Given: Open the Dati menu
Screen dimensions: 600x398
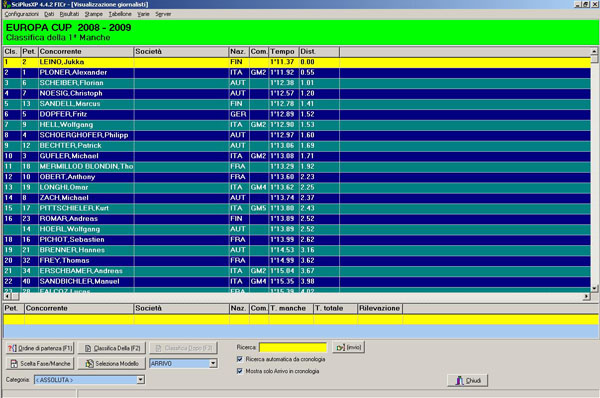Looking at the screenshot, I should click(x=49, y=14).
